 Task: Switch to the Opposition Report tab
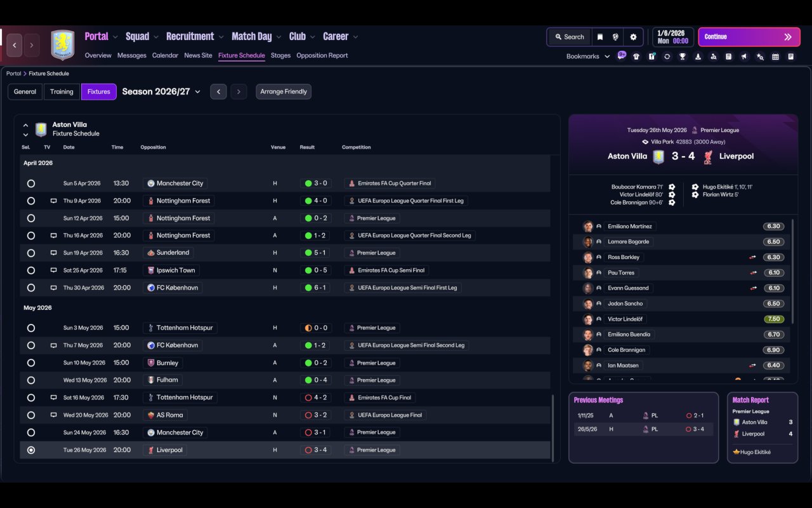[x=322, y=55]
